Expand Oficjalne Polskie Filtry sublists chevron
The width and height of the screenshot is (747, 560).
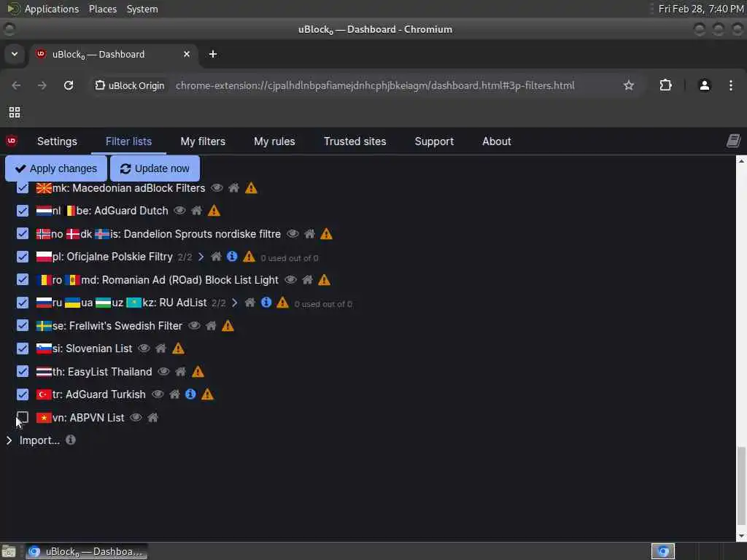201,257
